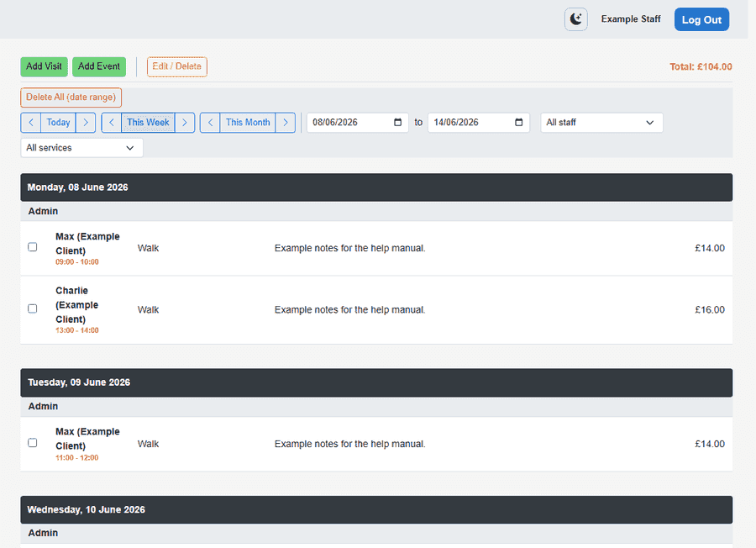Image resolution: width=756 pixels, height=548 pixels.
Task: Jump to Today's visits
Action: (58, 123)
